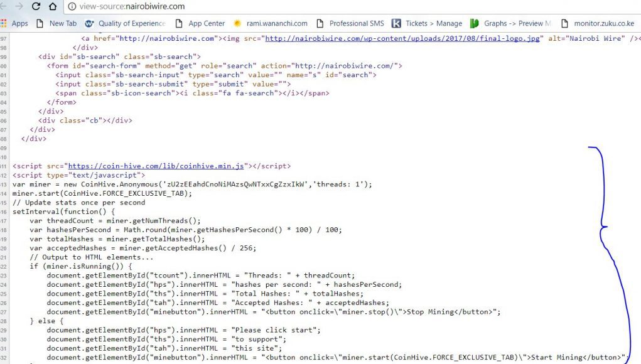The width and height of the screenshot is (641, 364).
Task: Click the 'sb-search-submit' input tag line
Action: point(173,83)
